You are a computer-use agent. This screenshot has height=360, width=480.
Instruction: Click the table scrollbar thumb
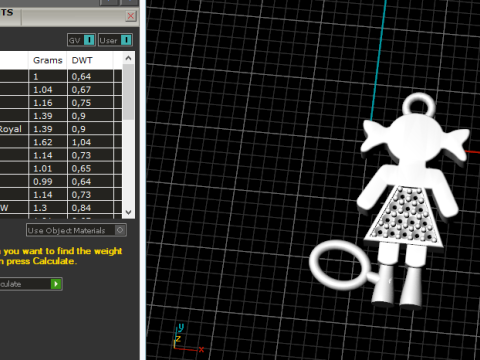[128, 92]
